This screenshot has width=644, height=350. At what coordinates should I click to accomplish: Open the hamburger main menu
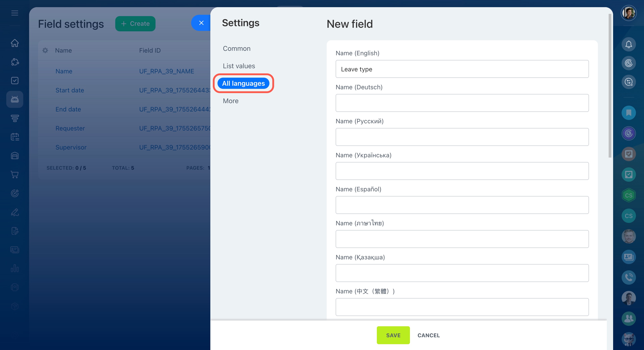[15, 13]
